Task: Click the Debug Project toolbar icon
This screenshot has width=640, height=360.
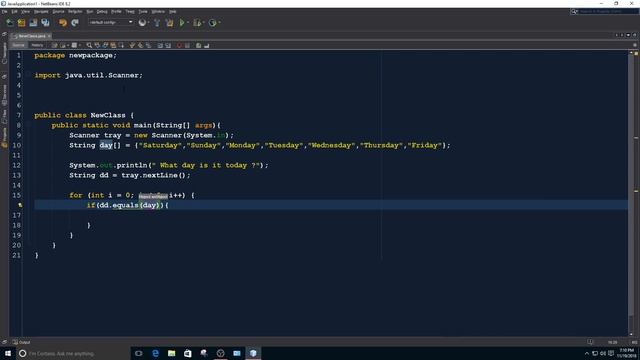Action: pos(197,23)
